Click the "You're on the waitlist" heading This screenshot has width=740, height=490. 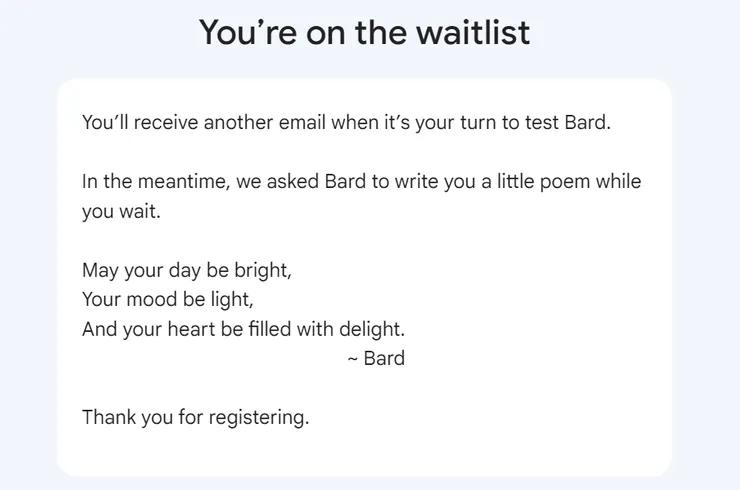pos(364,33)
